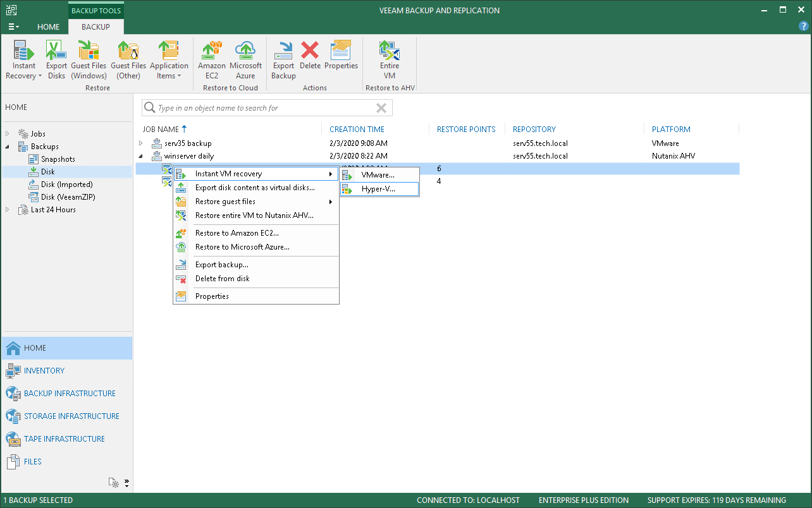The height and width of the screenshot is (508, 812).
Task: Choose Restore to Amazon EC2 menu entry
Action: click(x=256, y=233)
